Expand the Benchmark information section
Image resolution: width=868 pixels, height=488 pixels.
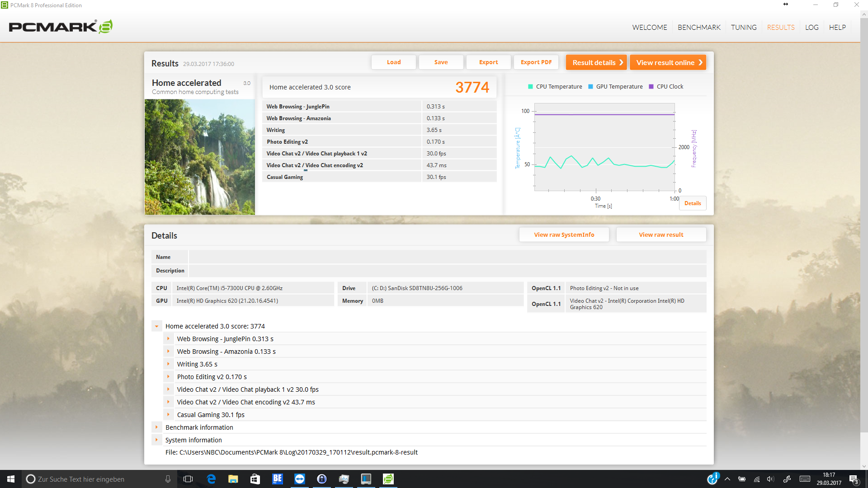156,427
